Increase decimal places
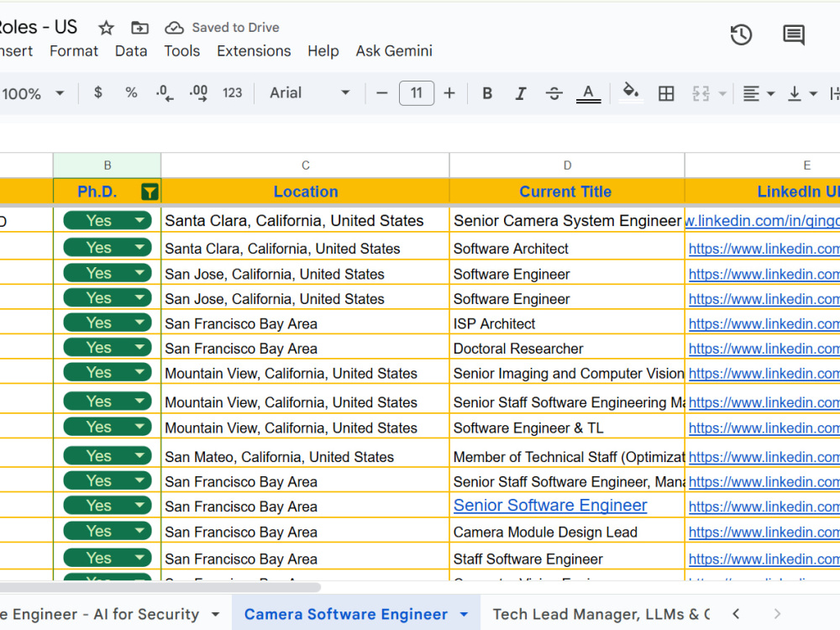The width and height of the screenshot is (840, 630). coord(198,93)
